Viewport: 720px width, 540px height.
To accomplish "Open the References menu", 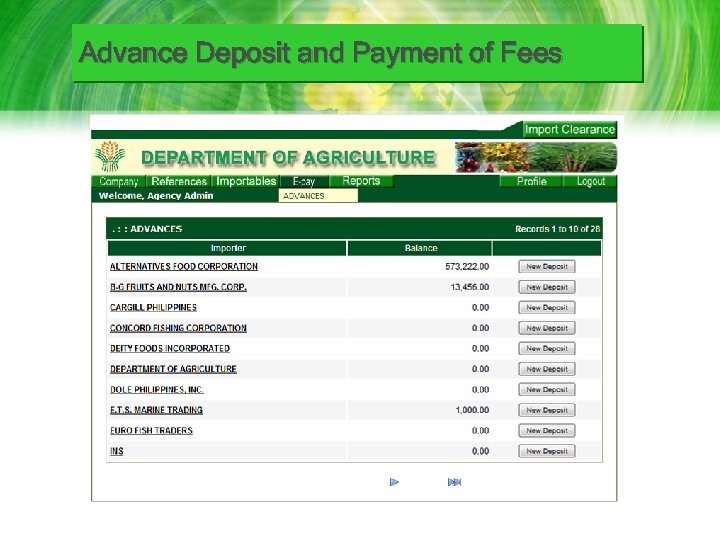I will tap(179, 181).
